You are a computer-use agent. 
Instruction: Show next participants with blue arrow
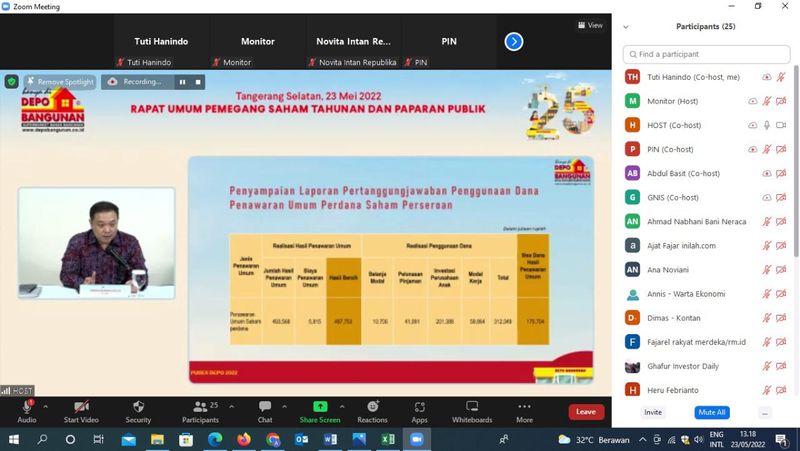coord(514,41)
